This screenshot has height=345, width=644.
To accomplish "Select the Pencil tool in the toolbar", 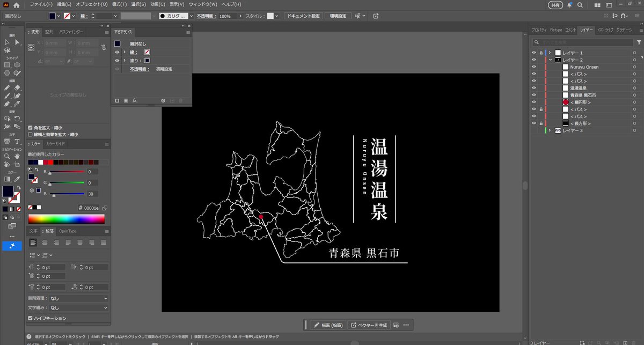I will [x=7, y=87].
